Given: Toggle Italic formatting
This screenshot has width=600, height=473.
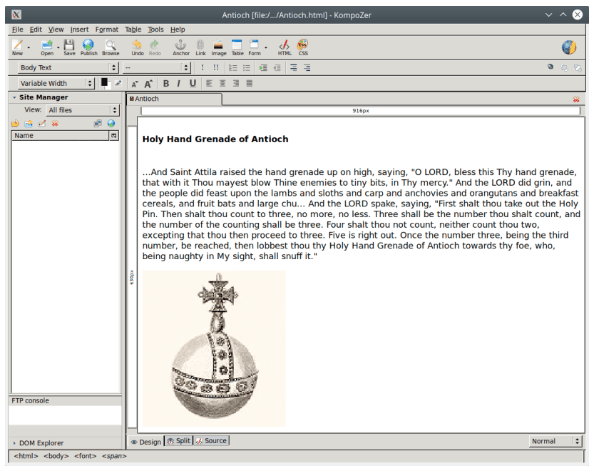Looking at the screenshot, I should (179, 83).
